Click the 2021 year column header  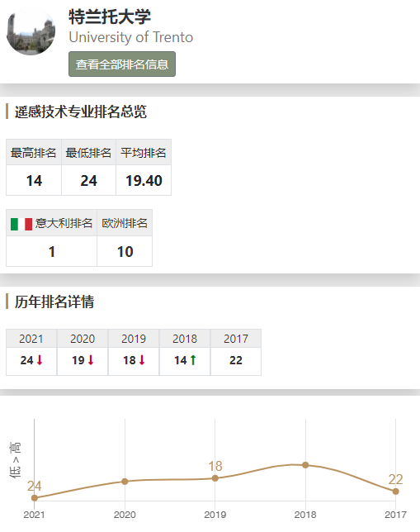click(31, 339)
